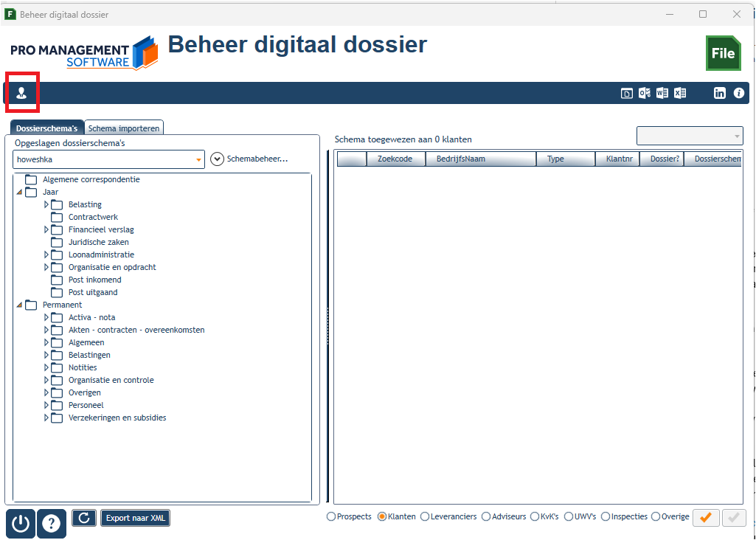The image size is (756, 540).
Task: Switch to Schema importeren tab
Action: (124, 128)
